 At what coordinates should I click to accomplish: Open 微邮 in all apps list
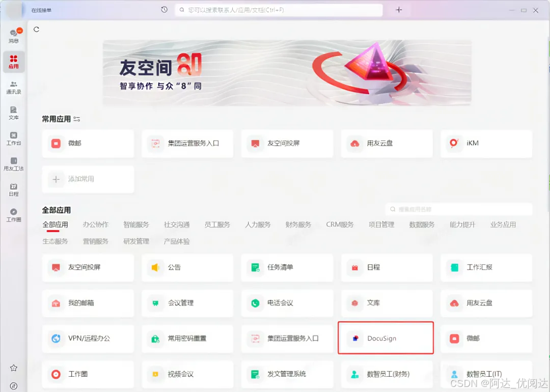[486, 339]
